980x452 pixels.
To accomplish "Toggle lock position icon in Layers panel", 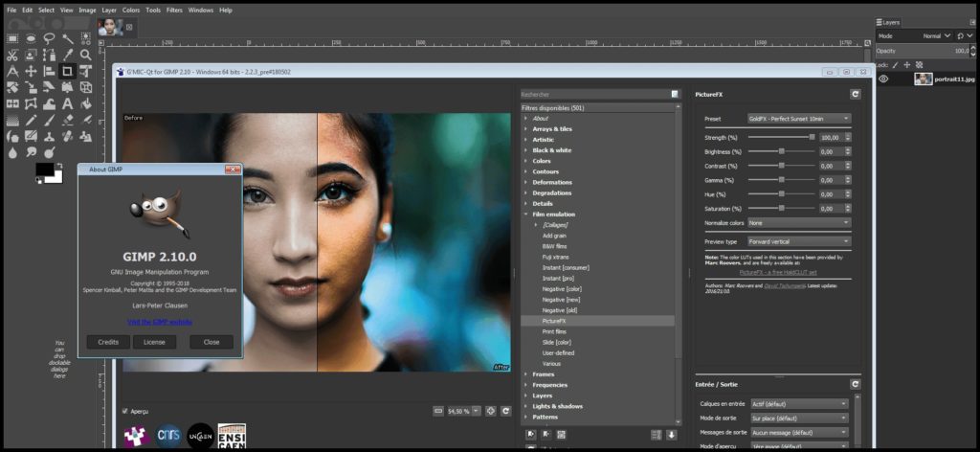I will pyautogui.click(x=907, y=64).
